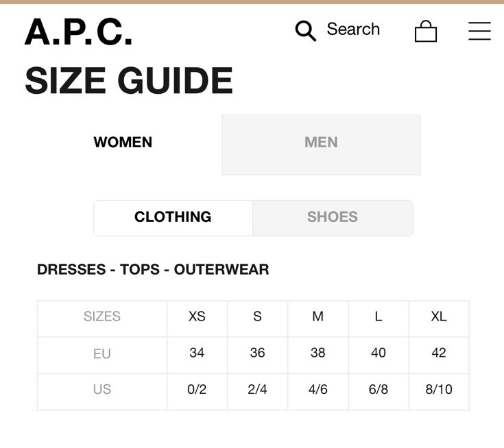Click the US size 4/6 cell
504x448 pixels.
tap(318, 390)
